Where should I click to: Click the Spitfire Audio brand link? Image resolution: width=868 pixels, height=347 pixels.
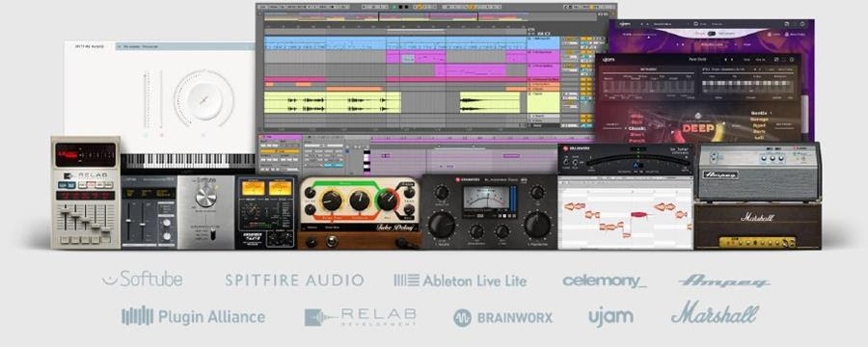point(294,280)
